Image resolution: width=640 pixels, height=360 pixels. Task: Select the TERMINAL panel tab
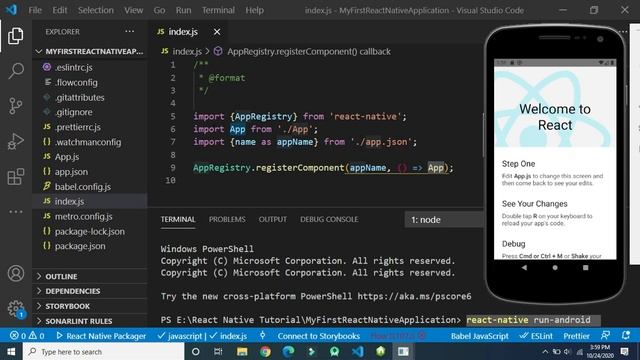(x=178, y=219)
